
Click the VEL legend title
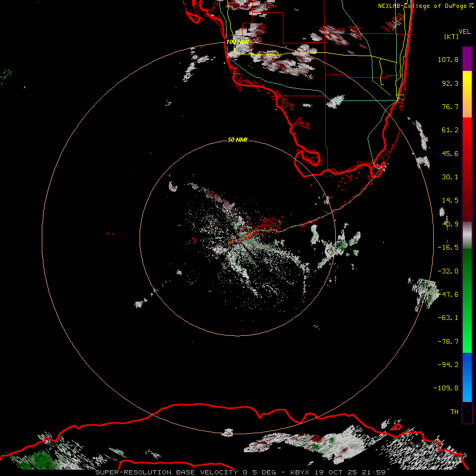tap(464, 32)
